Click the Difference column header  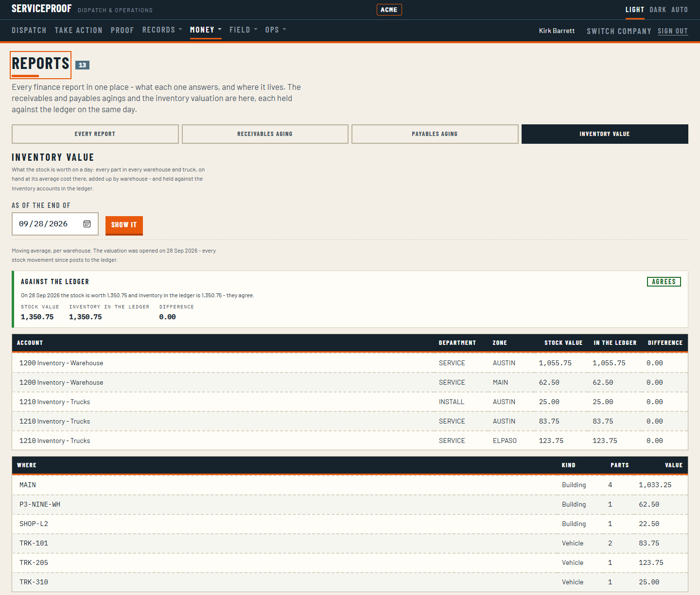pyautogui.click(x=665, y=343)
